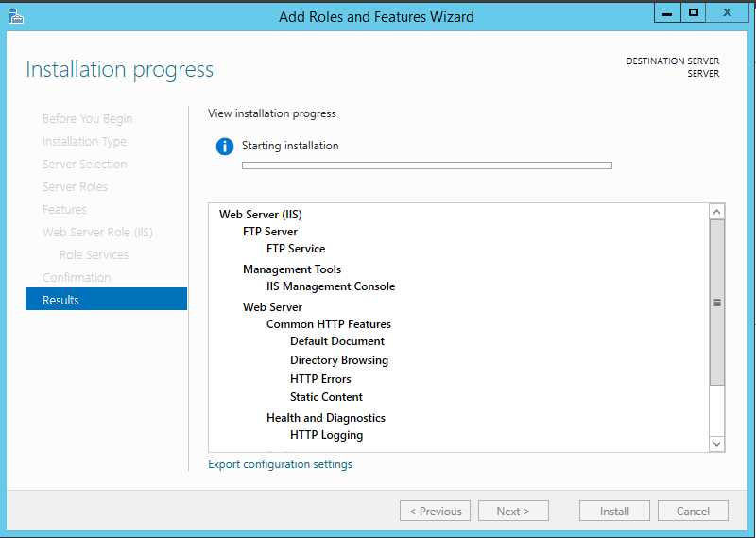Close the wizard with the X button
The image size is (756, 538).
727,13
